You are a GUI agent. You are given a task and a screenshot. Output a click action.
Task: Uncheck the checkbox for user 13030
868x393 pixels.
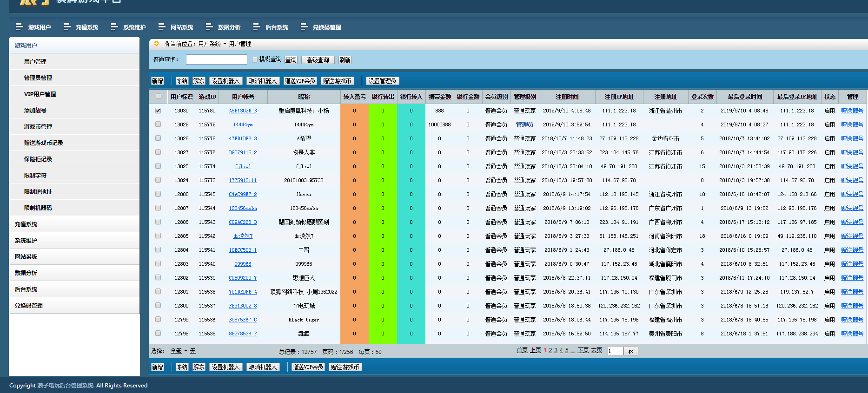(158, 111)
